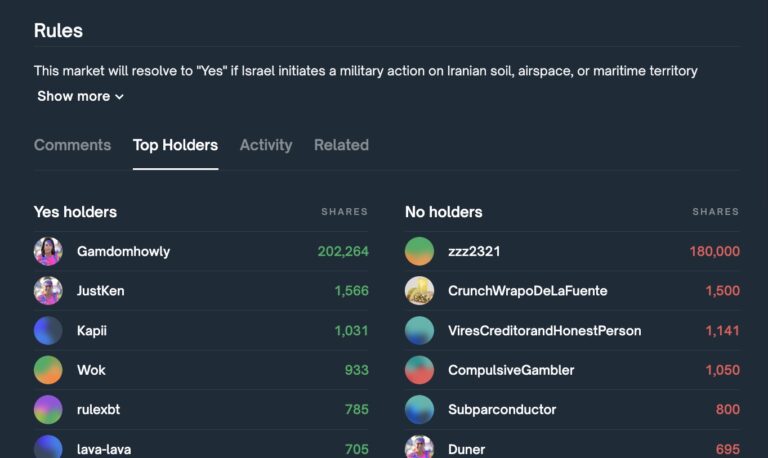The height and width of the screenshot is (458, 768).
Task: Click Gamdomhowly's avatar icon
Action: (48, 251)
